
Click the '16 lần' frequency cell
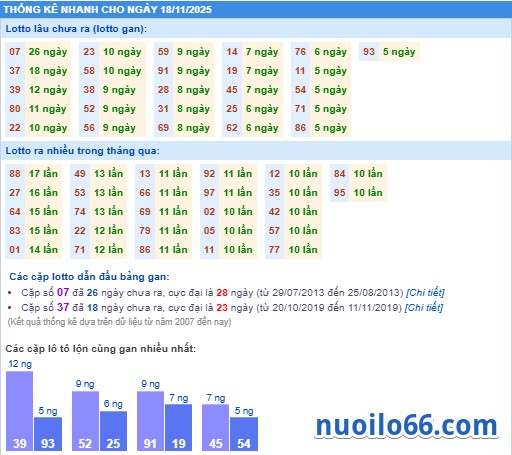(x=43, y=192)
